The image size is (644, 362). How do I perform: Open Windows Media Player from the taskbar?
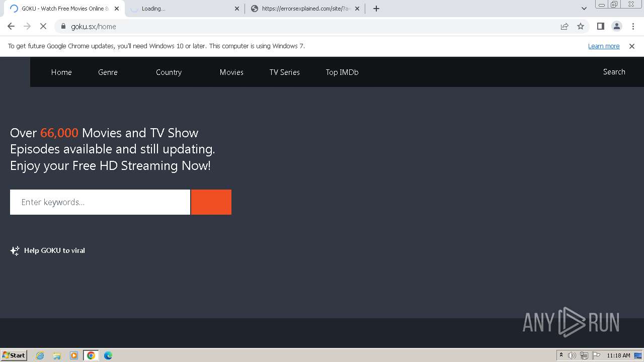(74, 355)
